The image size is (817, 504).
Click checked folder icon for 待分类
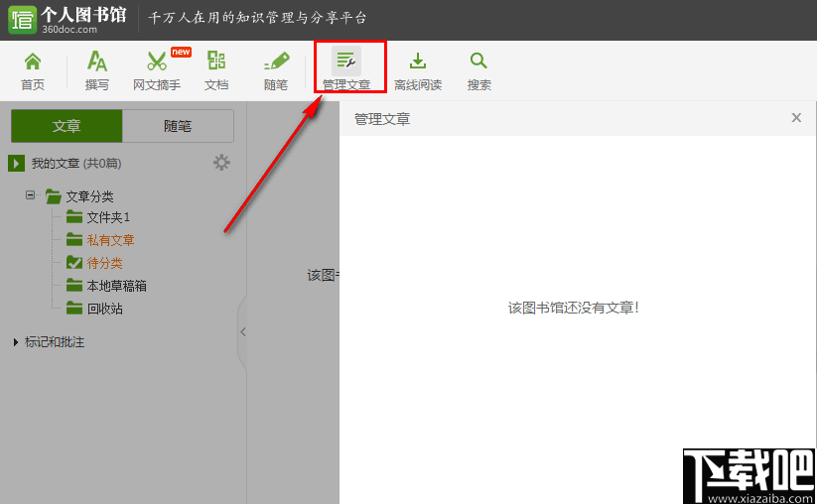pos(74,262)
